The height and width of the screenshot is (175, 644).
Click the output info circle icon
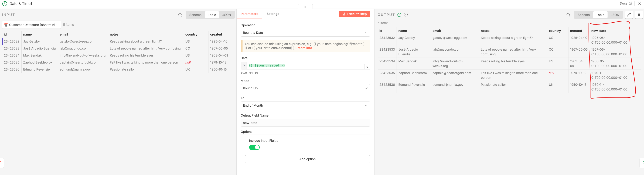click(x=406, y=15)
